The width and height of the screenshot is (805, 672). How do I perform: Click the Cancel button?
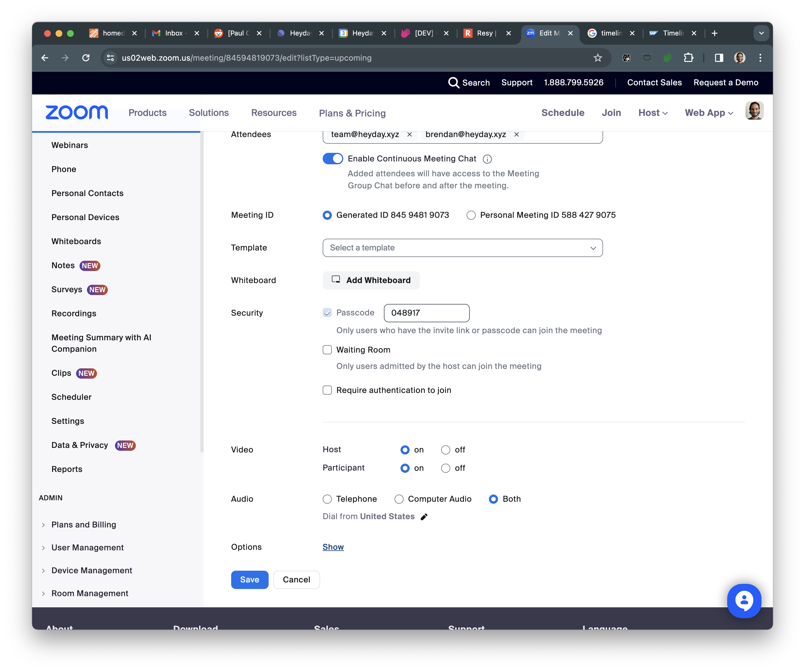296,580
